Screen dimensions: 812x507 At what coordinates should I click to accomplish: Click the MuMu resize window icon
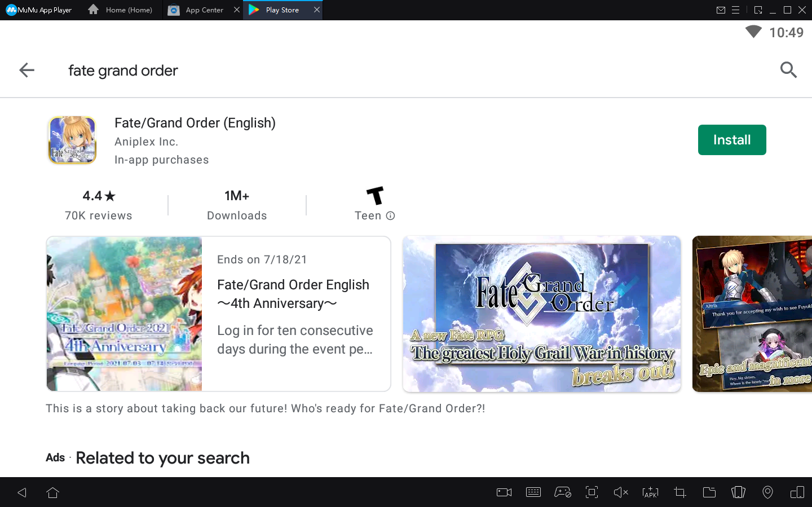click(x=758, y=10)
